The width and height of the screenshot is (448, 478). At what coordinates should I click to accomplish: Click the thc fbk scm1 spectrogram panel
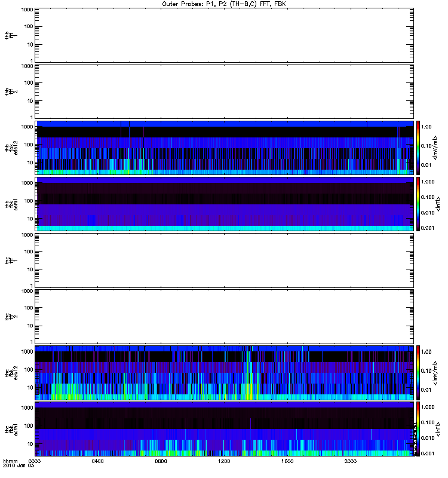[225, 429]
